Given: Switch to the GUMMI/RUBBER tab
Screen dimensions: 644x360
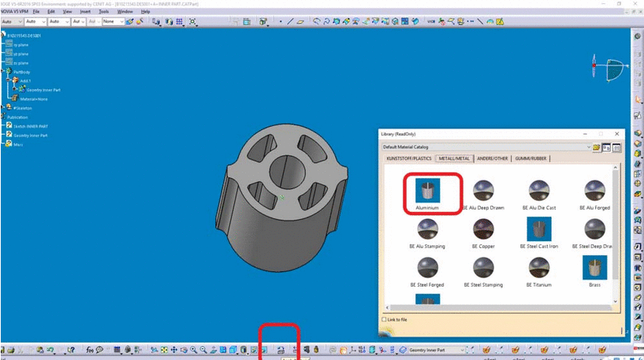Looking at the screenshot, I should pos(530,158).
